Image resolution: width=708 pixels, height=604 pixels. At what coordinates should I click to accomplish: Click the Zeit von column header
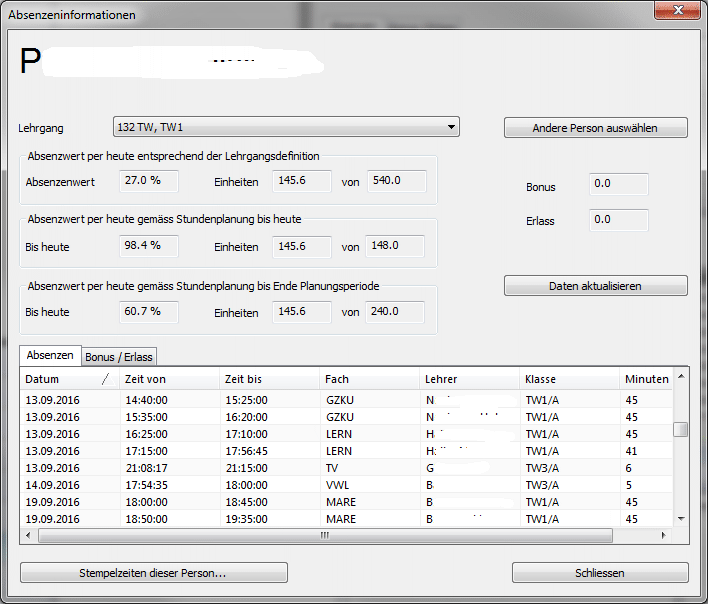tap(168, 379)
